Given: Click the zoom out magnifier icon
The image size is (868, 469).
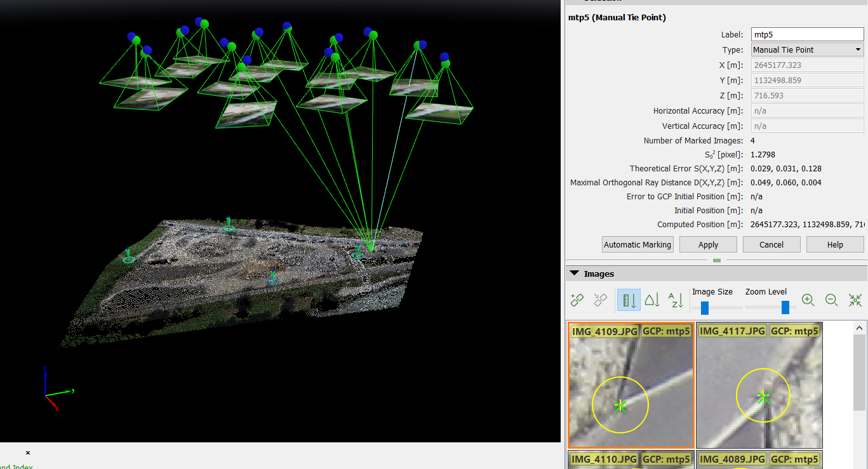Looking at the screenshot, I should [831, 300].
